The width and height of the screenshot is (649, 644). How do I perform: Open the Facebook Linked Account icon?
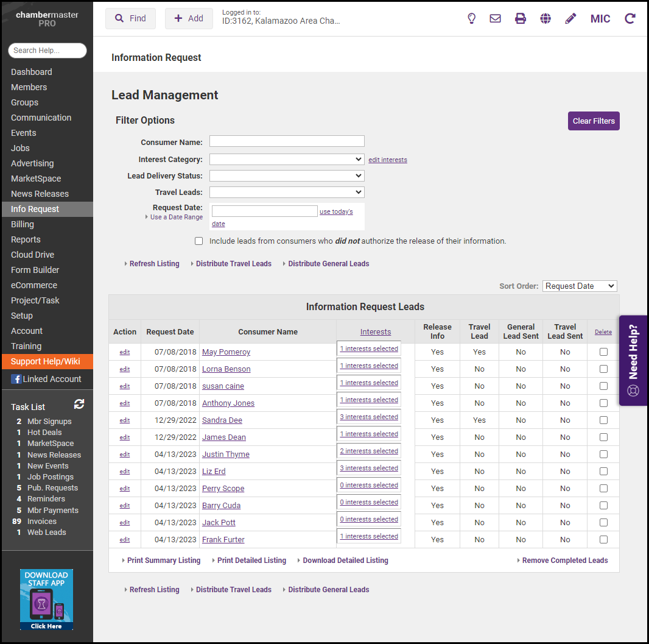(16, 379)
